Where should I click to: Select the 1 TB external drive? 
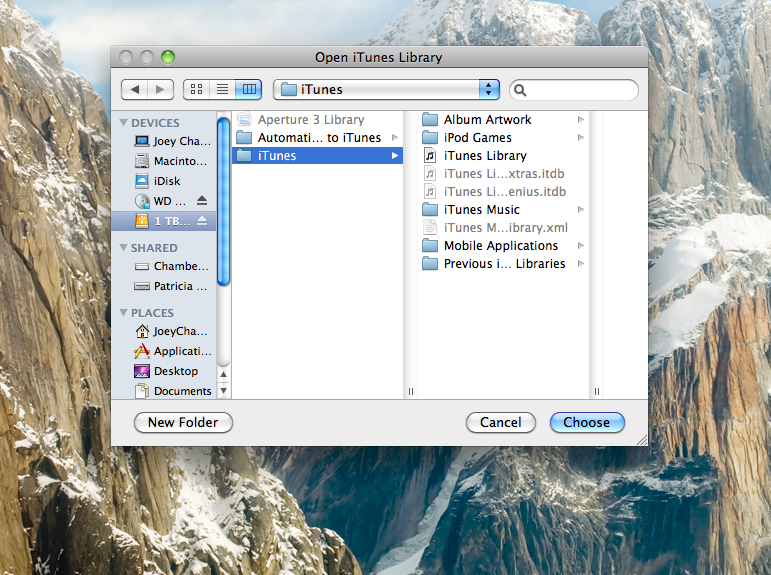163,221
